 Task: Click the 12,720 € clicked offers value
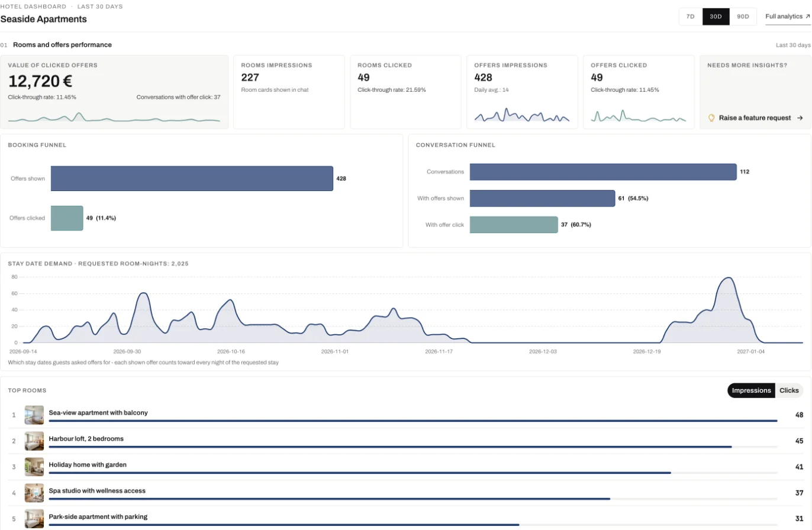pyautogui.click(x=40, y=81)
